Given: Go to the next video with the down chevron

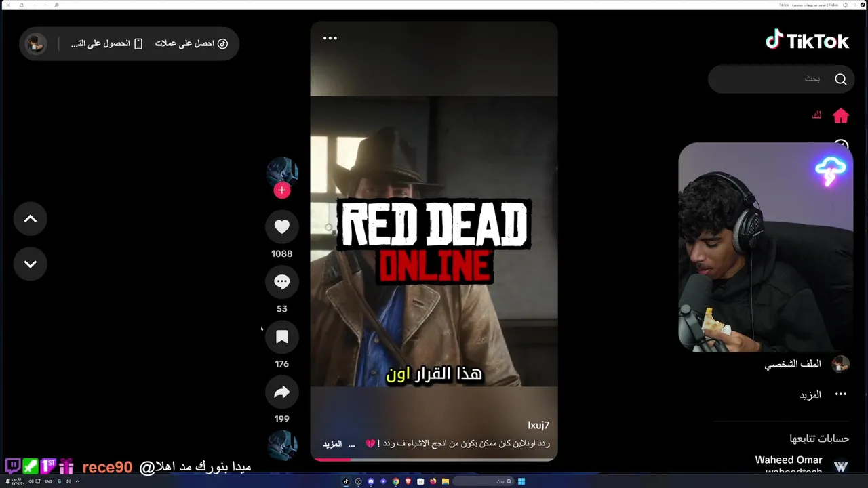Looking at the screenshot, I should point(31,264).
